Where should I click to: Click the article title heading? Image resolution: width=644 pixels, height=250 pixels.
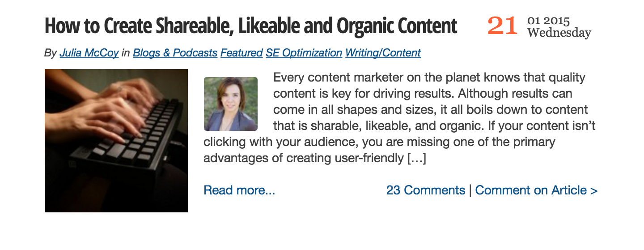pyautogui.click(x=251, y=26)
